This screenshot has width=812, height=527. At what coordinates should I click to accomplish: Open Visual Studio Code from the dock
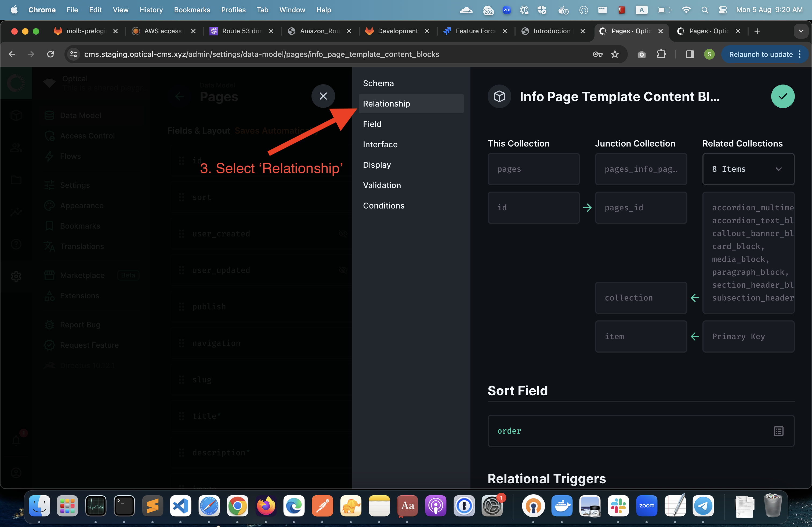[x=180, y=506]
